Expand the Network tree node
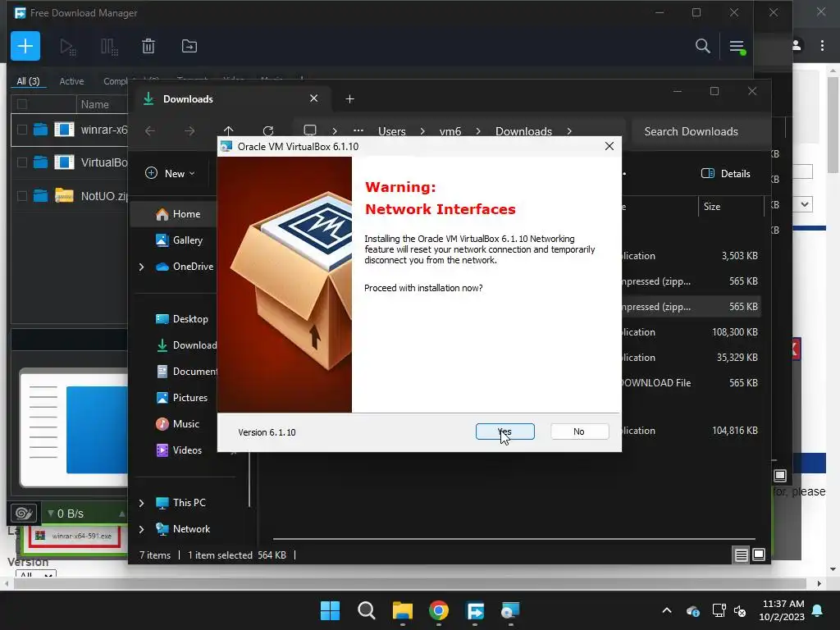The image size is (840, 630). (141, 529)
